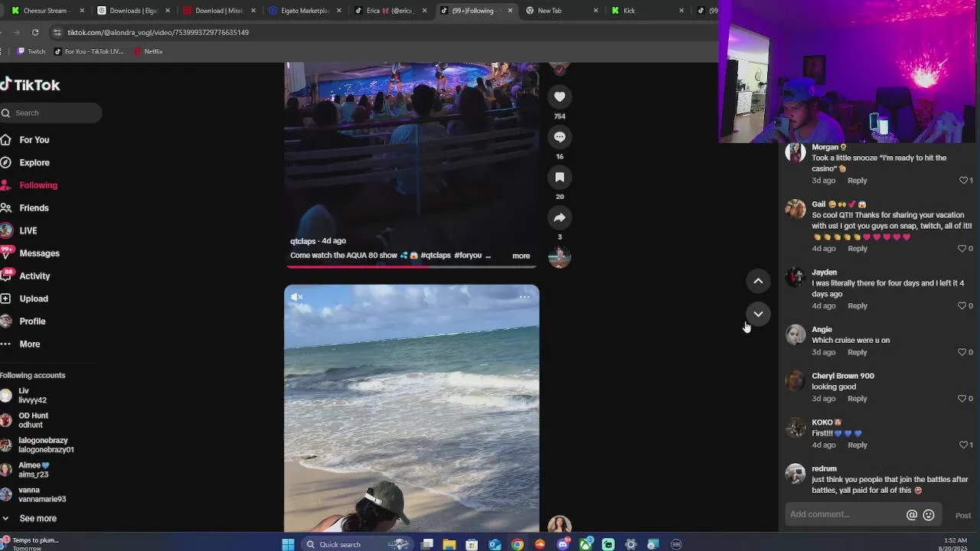Viewport: 980px width, 551px height.
Task: Open the Netflix bookmark
Action: pos(149,51)
